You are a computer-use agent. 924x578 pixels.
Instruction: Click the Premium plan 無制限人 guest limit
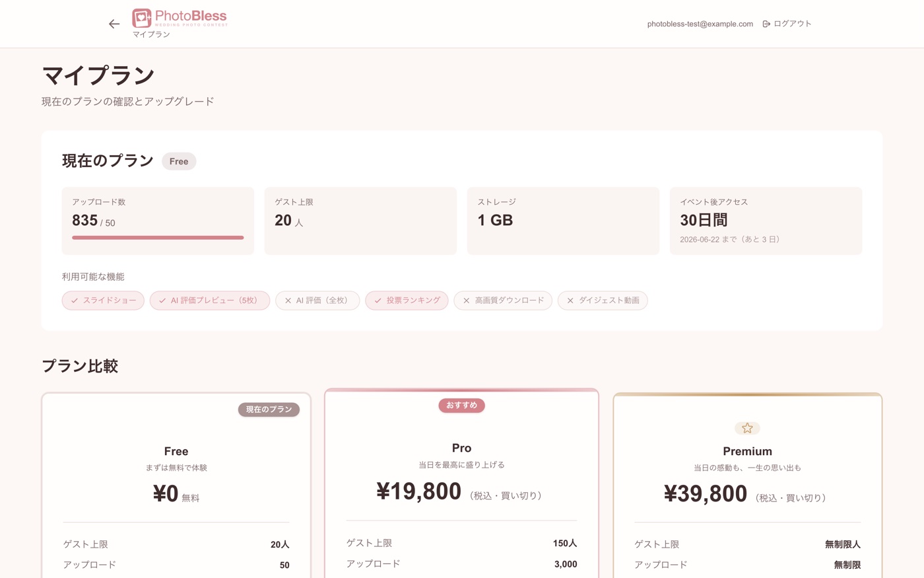pos(843,544)
